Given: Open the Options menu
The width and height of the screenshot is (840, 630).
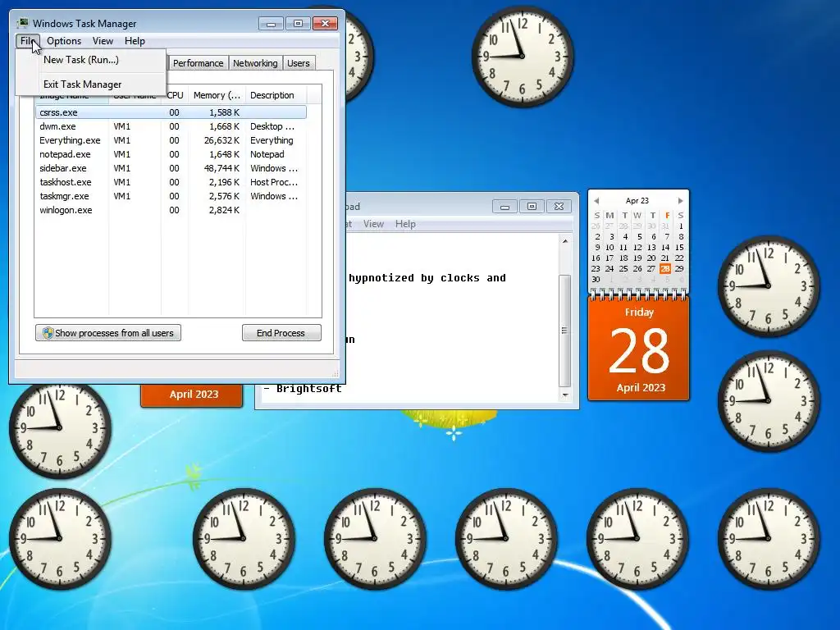Looking at the screenshot, I should pyautogui.click(x=64, y=41).
